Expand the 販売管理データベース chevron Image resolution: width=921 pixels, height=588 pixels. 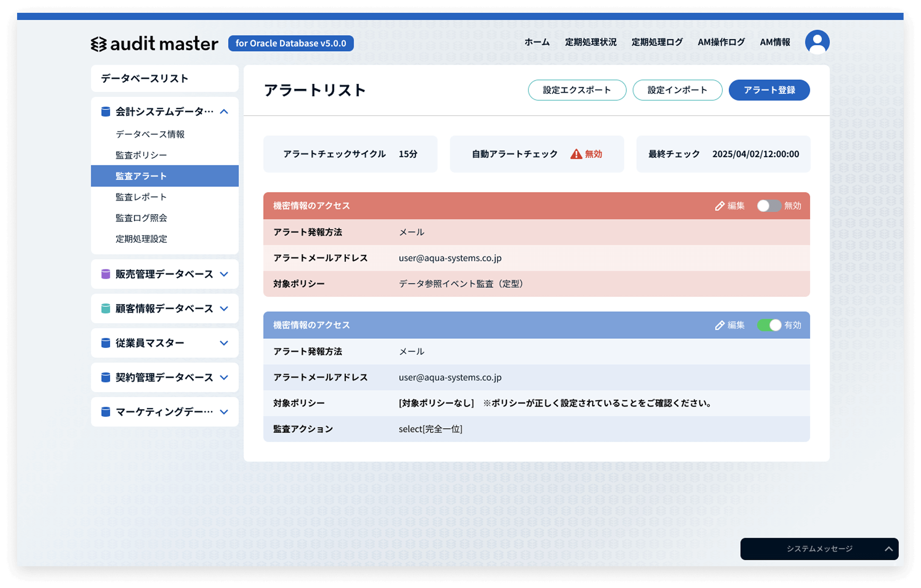coord(224,274)
